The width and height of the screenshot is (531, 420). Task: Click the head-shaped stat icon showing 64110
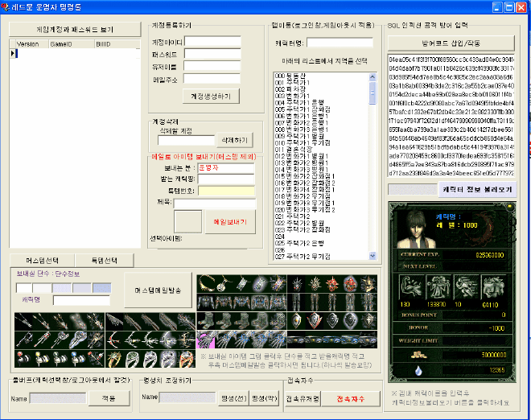pyautogui.click(x=494, y=286)
